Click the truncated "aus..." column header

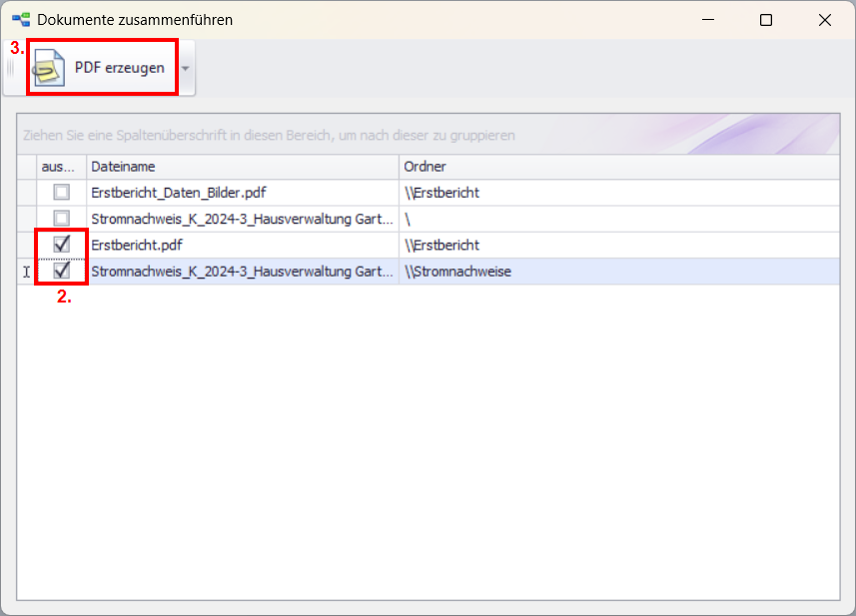62,167
